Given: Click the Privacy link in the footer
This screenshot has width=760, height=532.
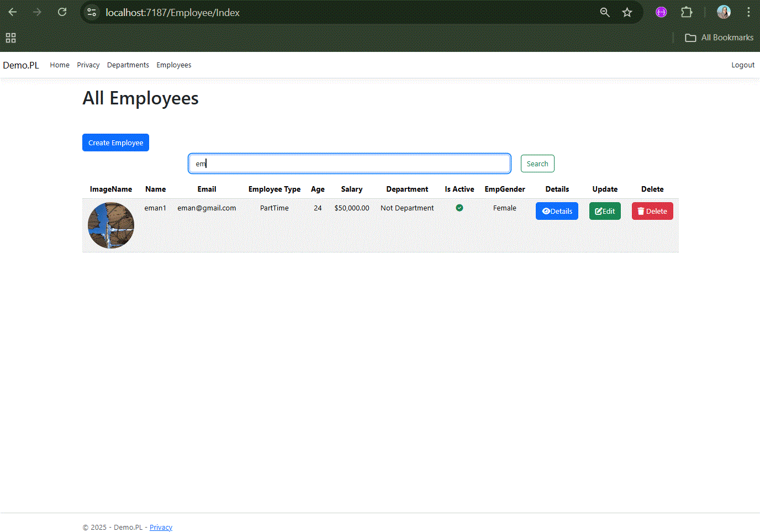Looking at the screenshot, I should (x=161, y=527).
